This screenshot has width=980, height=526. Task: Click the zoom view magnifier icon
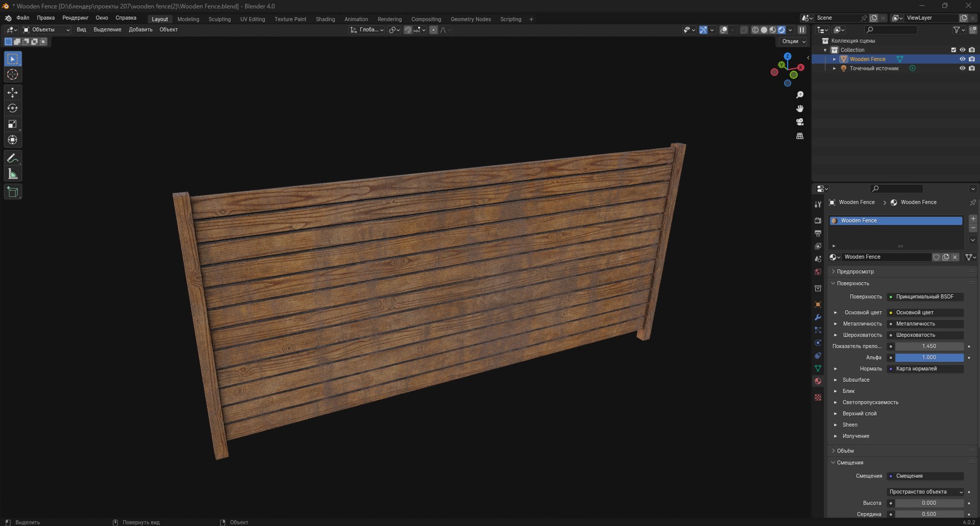pos(800,95)
